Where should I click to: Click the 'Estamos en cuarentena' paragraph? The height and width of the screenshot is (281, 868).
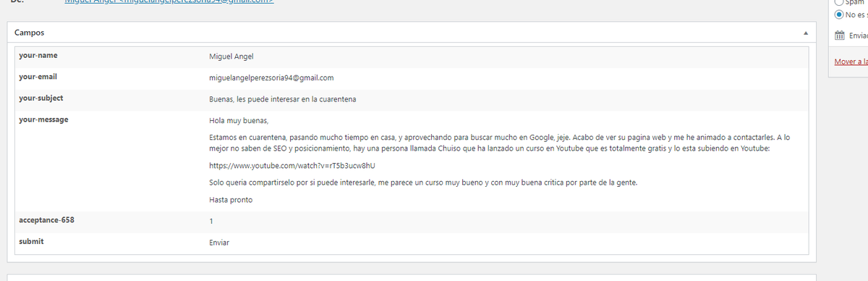(x=500, y=142)
